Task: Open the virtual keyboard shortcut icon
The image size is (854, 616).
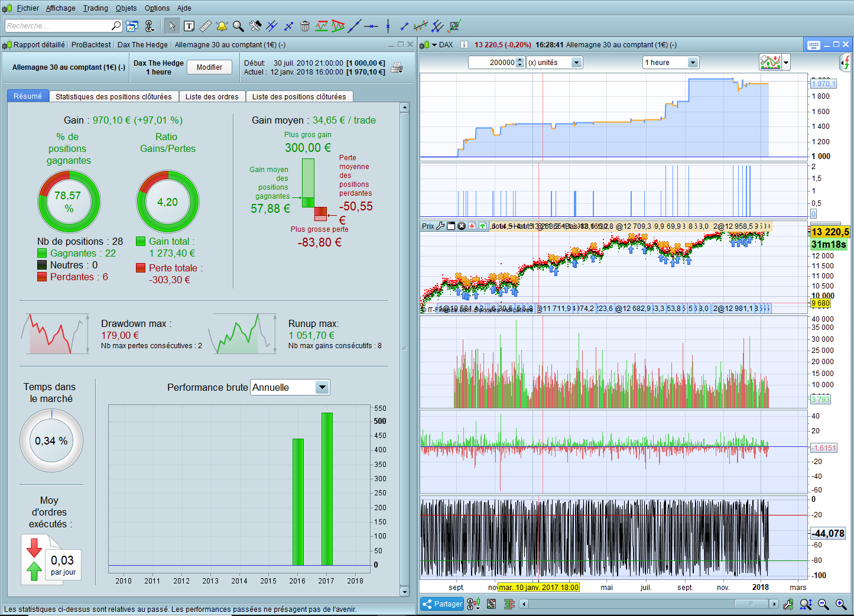Action: click(x=814, y=45)
